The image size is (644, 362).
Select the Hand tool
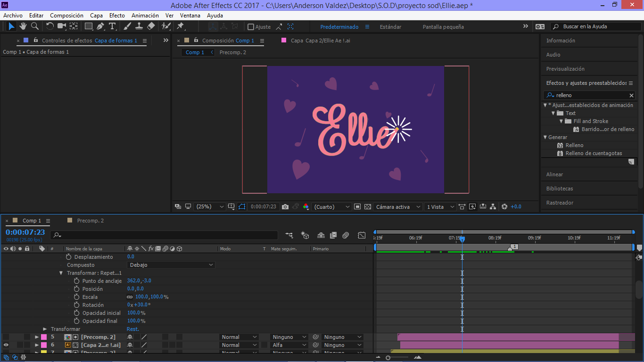(23, 26)
